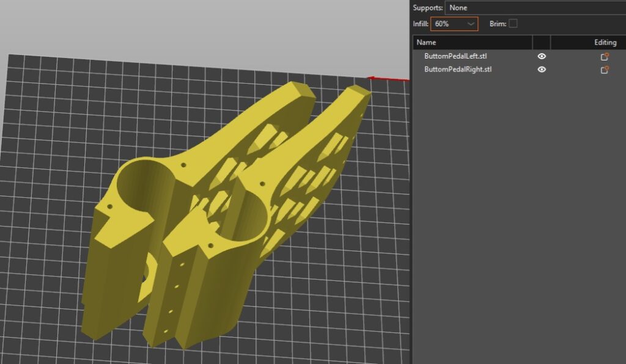
Task: Hide ButtomPedalLeft.stl using its eye icon
Action: [x=542, y=56]
